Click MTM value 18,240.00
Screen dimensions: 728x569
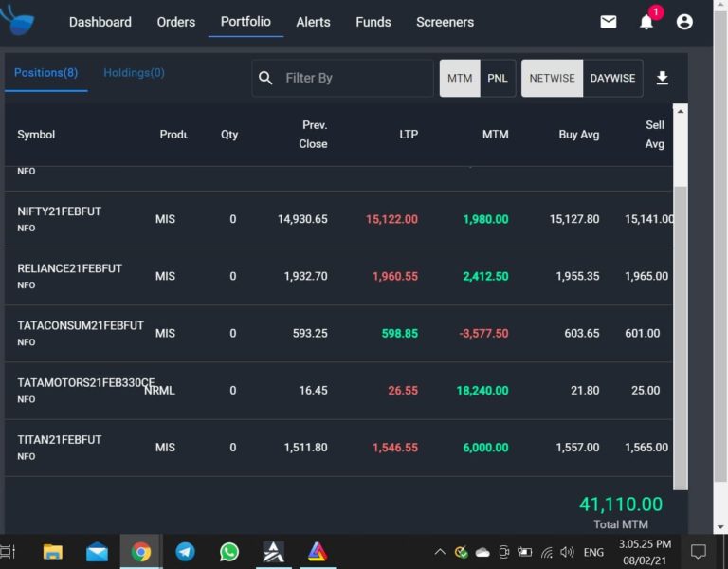(x=482, y=390)
